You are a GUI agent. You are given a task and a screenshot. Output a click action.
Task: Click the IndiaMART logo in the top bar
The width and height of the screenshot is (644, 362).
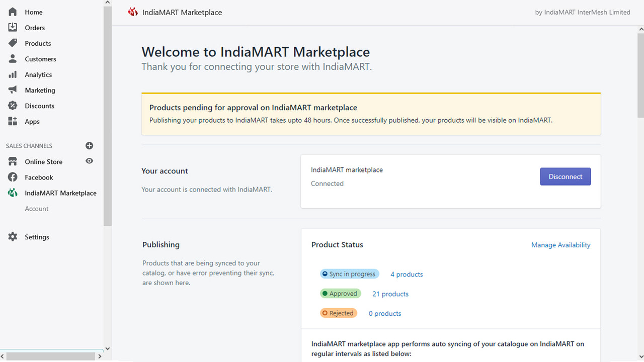[x=132, y=12]
